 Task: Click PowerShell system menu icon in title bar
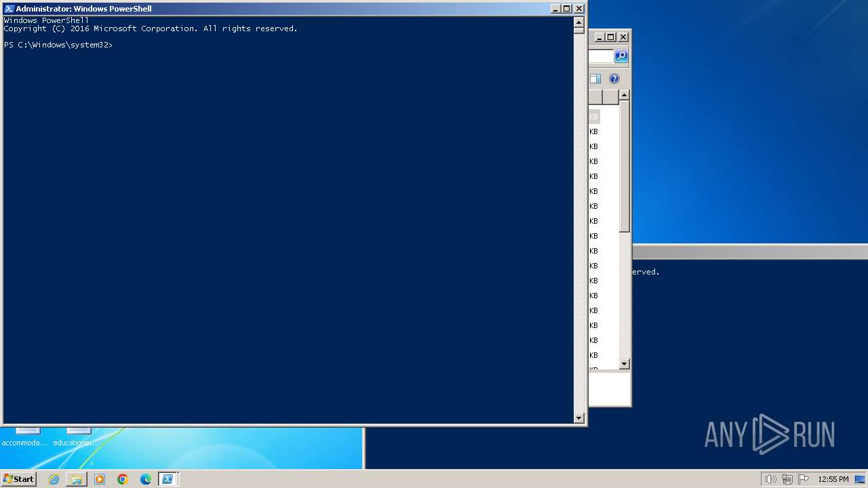pos(9,9)
